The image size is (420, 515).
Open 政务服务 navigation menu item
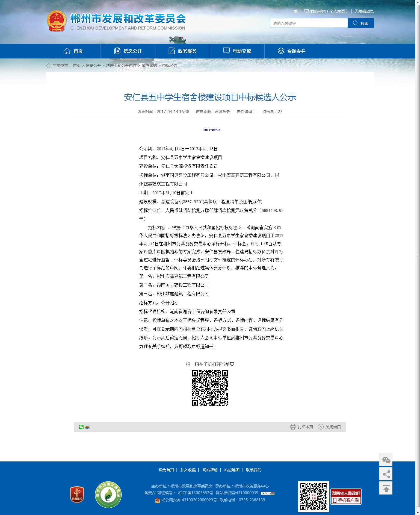[x=183, y=51]
